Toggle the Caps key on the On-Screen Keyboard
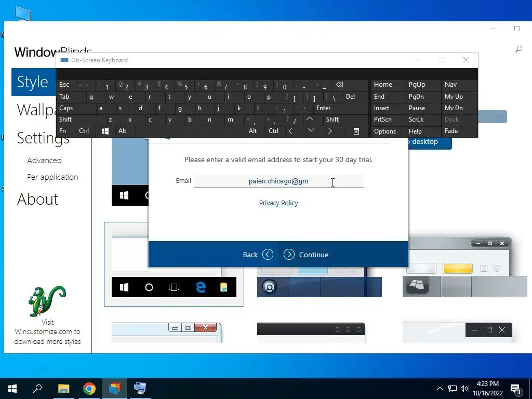 [75, 108]
